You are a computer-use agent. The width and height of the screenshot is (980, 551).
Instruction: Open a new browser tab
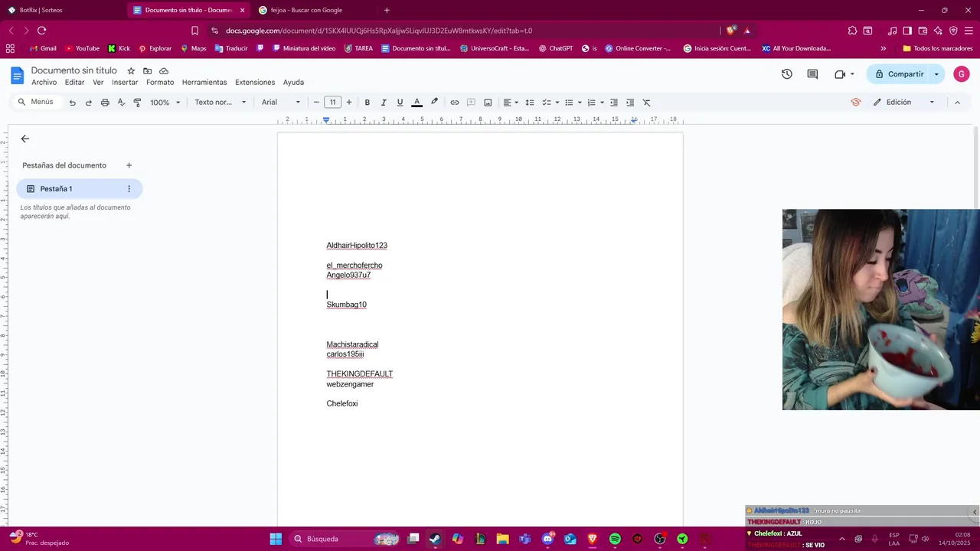(387, 10)
